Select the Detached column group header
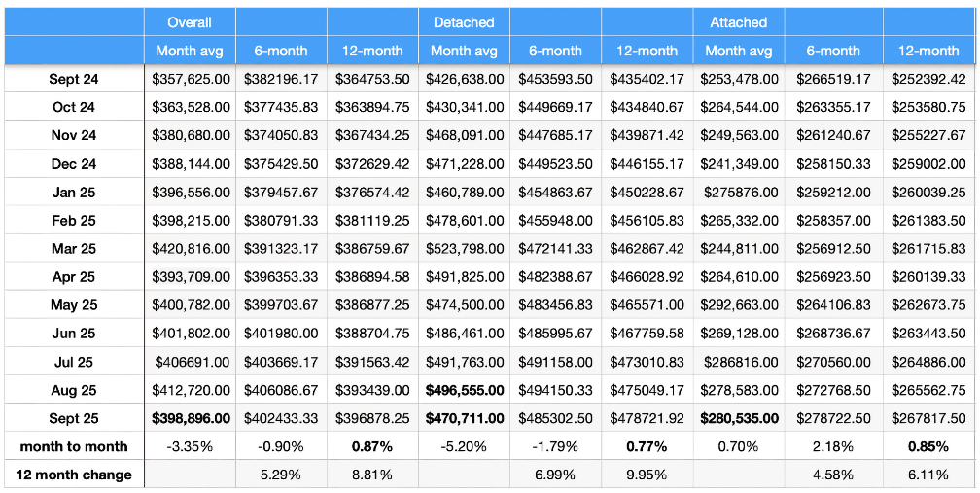Viewport: 980px width, 493px height. pos(464,22)
